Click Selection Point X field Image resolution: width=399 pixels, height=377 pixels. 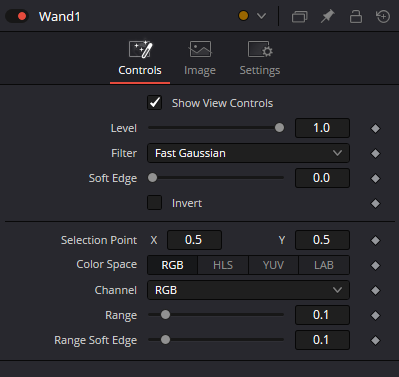pyautogui.click(x=194, y=240)
